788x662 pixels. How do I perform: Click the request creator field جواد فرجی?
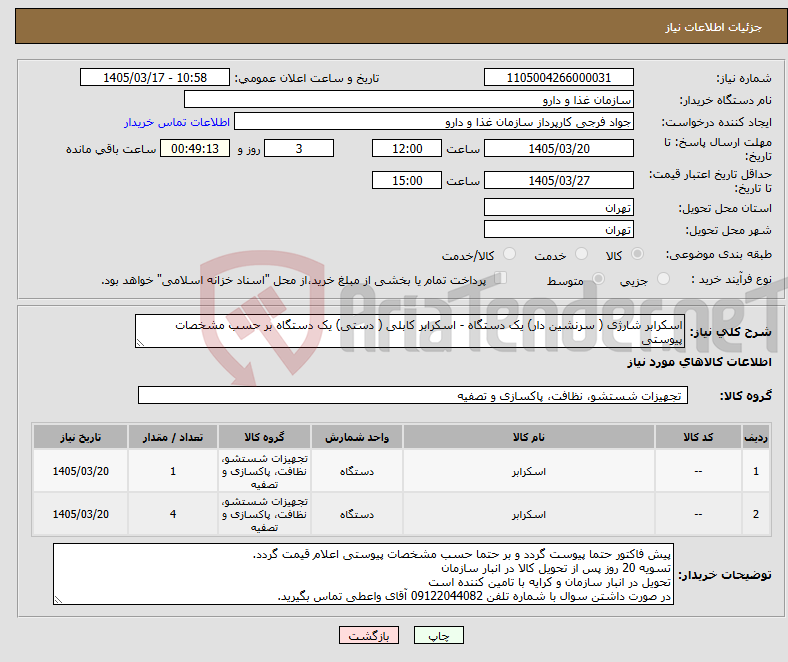click(434, 122)
